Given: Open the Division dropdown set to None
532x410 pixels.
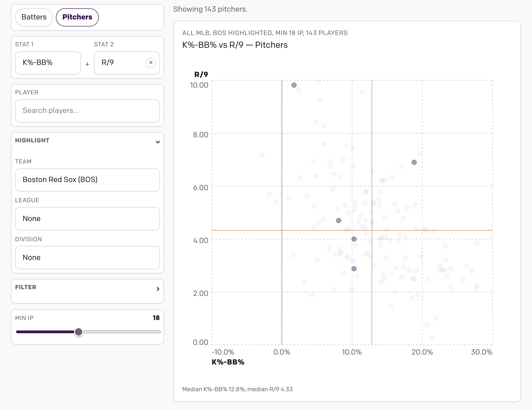Looking at the screenshot, I should [87, 257].
